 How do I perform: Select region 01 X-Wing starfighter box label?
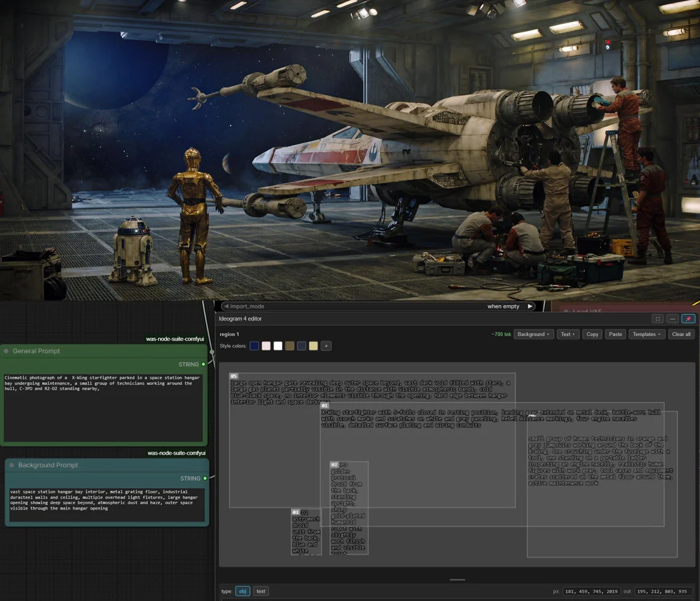tap(325, 405)
